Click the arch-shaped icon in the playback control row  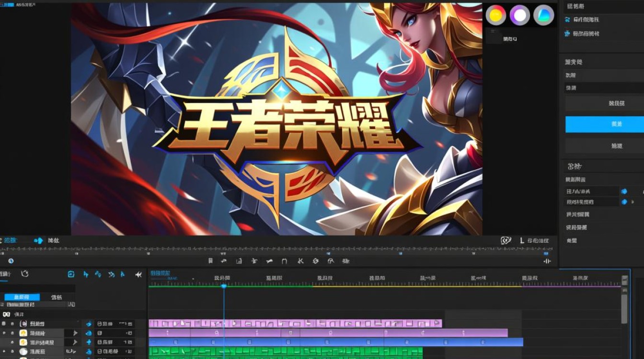tap(284, 261)
